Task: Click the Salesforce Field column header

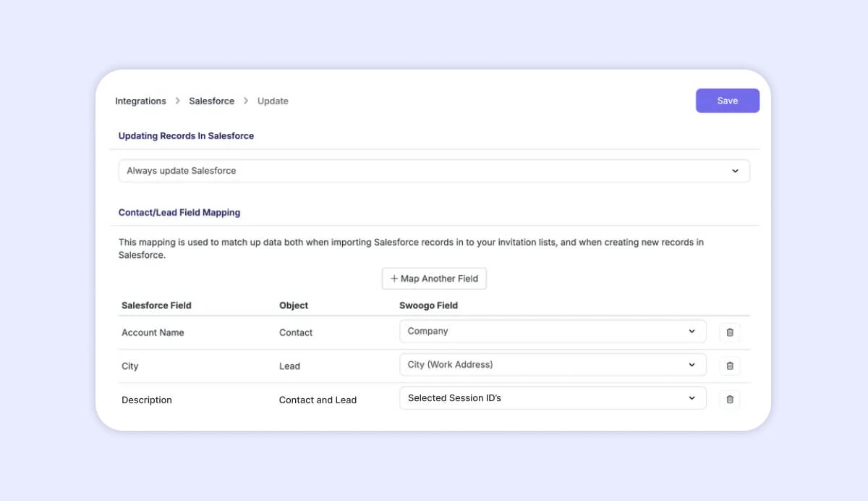Action: point(156,306)
